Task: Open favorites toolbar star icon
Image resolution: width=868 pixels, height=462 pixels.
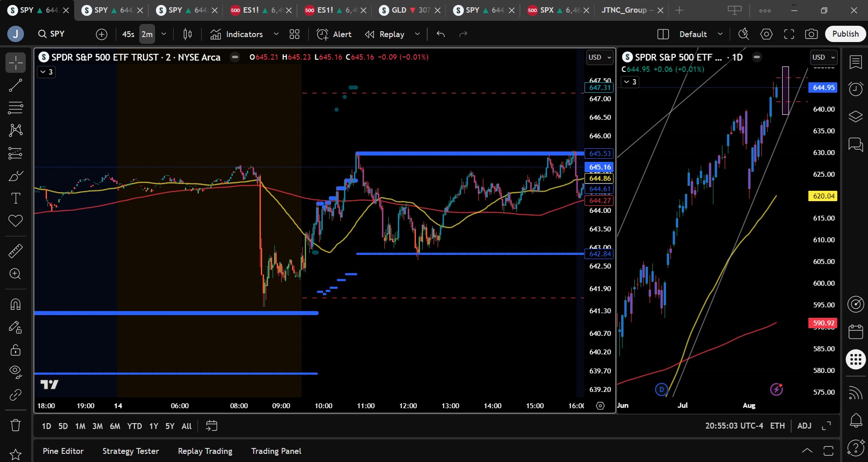Action: click(15, 454)
